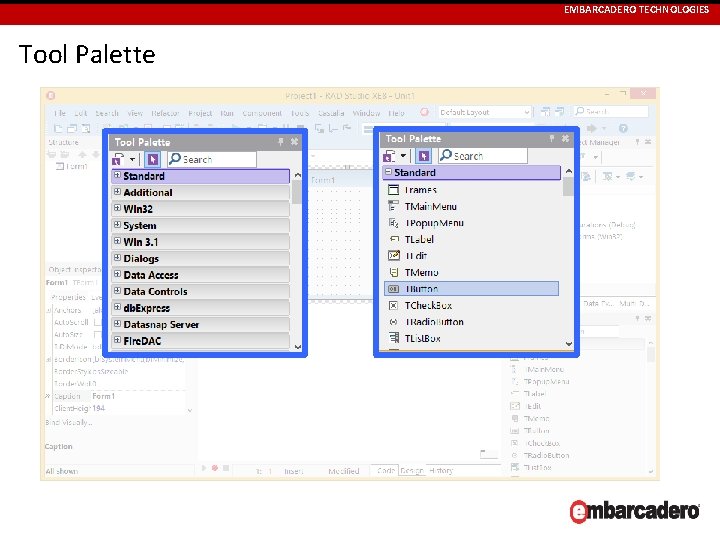Pin the Tool Palette showing collapsed categories
Image resolution: width=720 pixels, height=540 pixels.
point(281,142)
